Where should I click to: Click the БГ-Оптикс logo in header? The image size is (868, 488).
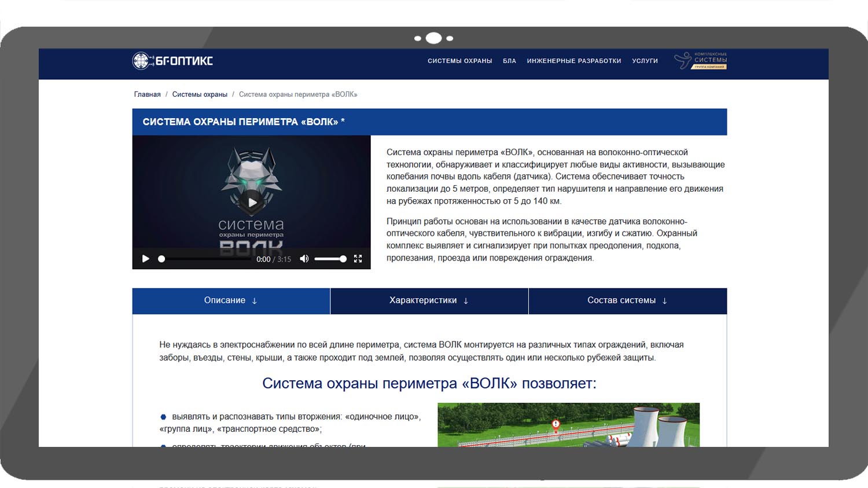pos(172,61)
